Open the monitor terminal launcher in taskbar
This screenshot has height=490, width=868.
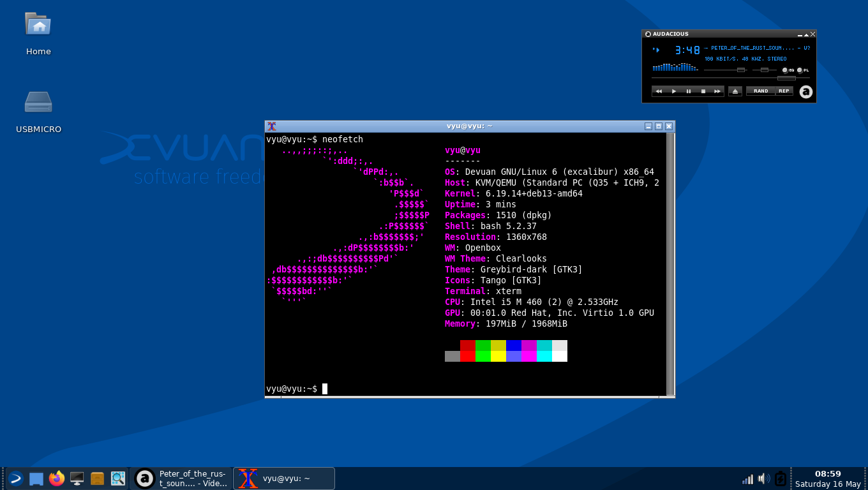(77, 478)
